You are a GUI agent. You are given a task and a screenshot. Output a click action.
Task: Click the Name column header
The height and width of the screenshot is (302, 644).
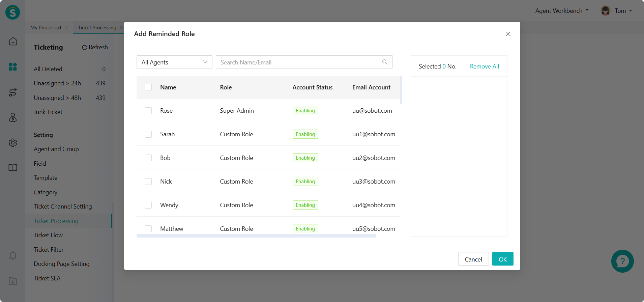[x=168, y=87]
